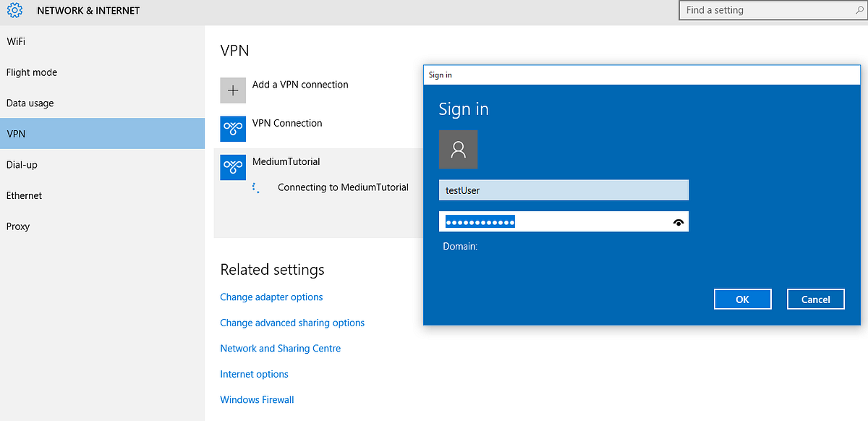Cancel the Sign in dialog
This screenshot has width=868, height=421.
tap(816, 299)
